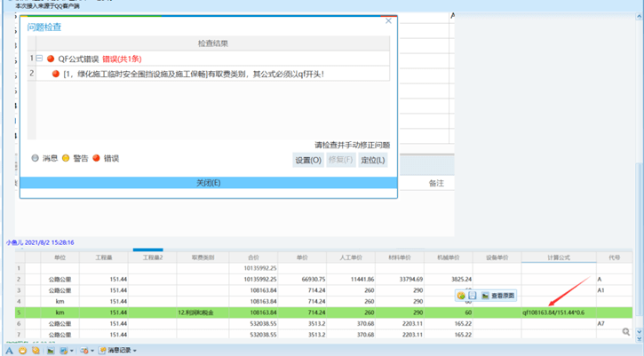The width and height of the screenshot is (644, 356).
Task: Click the 12.利润和税金 cell in row 5
Action: pos(203,312)
